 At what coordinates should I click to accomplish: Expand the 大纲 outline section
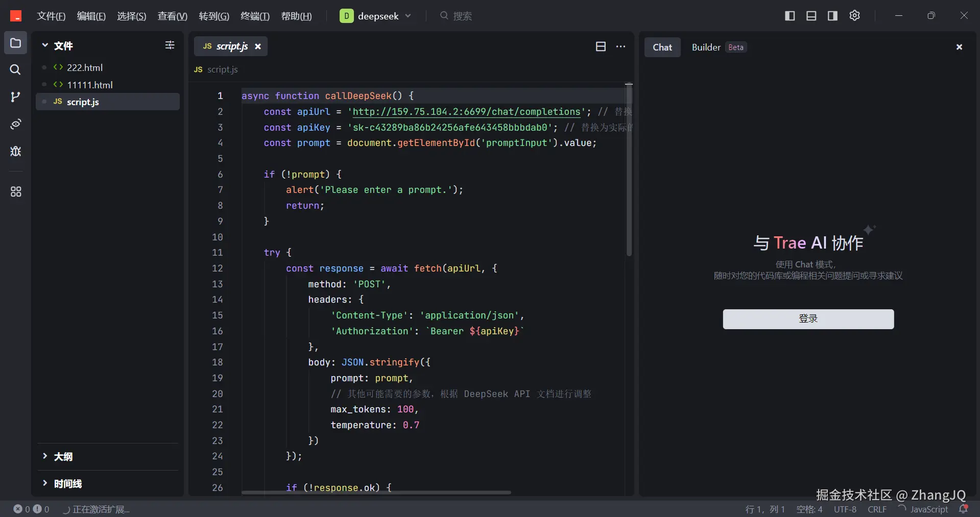63,456
